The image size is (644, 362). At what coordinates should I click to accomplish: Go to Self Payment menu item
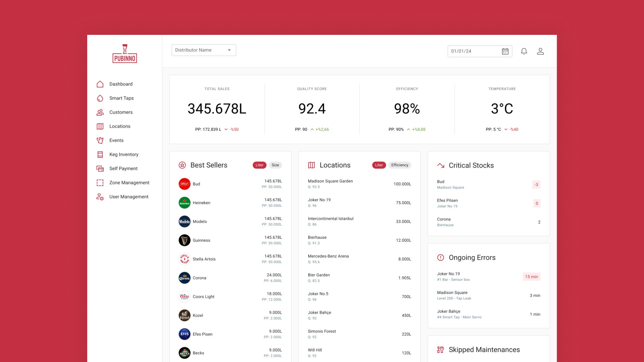123,169
